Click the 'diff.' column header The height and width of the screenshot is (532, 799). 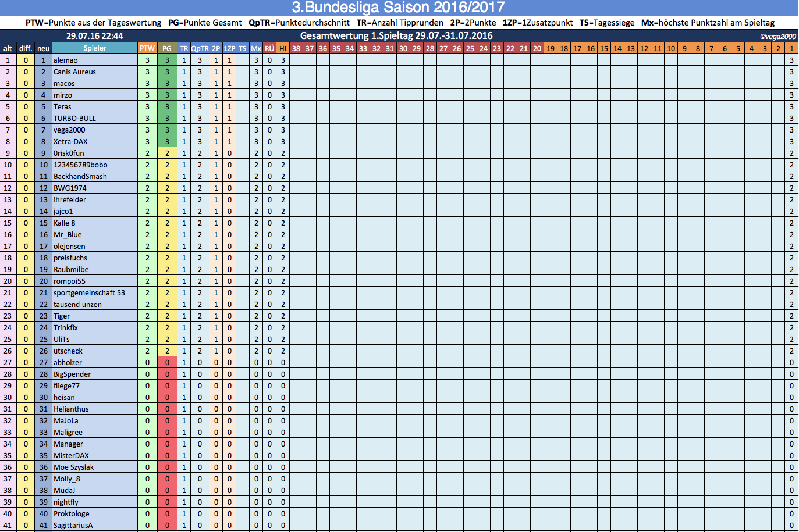point(26,48)
